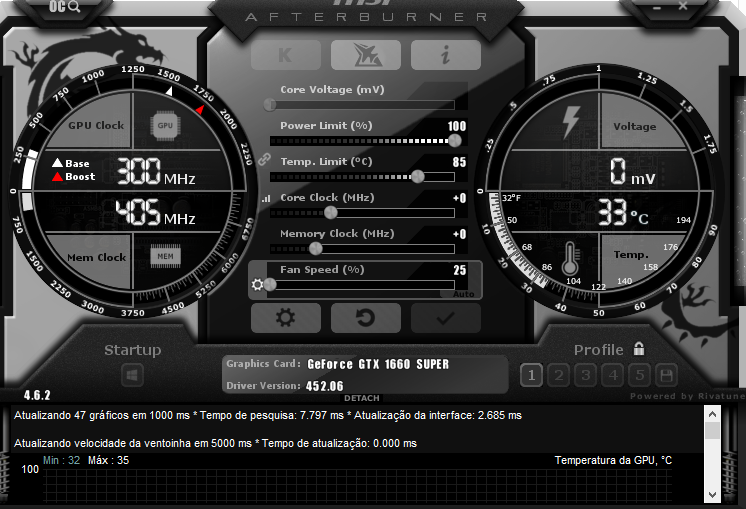Select profile slot 3

586,375
